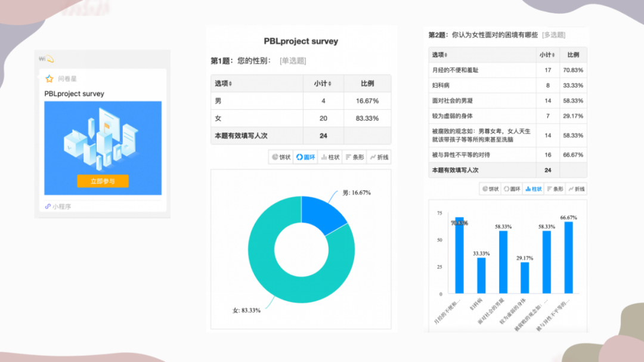Click the 29.17% cell in question 2 table

pos(573,116)
